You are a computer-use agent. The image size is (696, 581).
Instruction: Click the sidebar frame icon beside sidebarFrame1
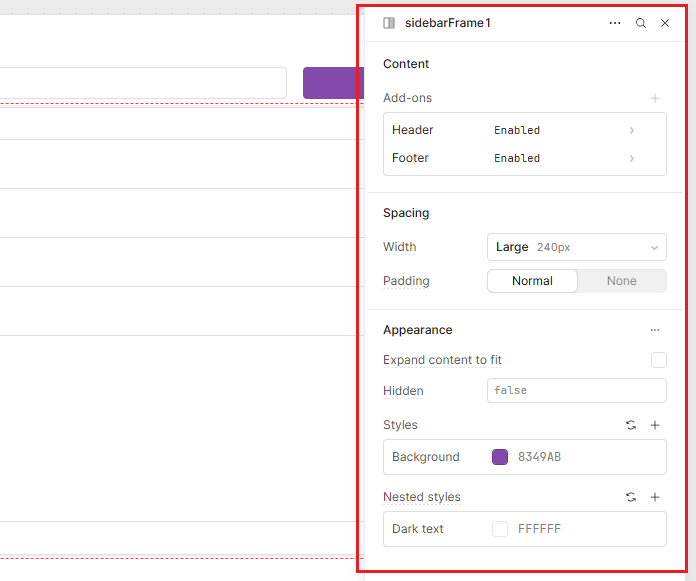point(389,23)
